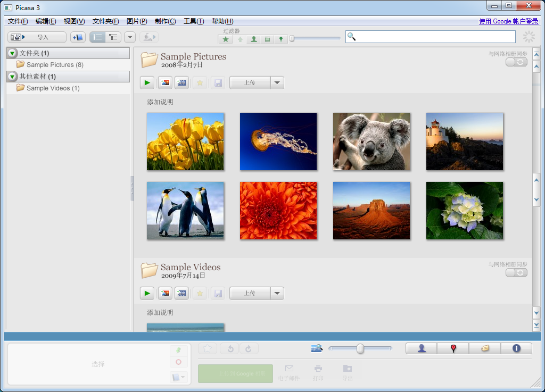545x392 pixels.
Task: Open the 工具(T) menu
Action: [x=193, y=21]
